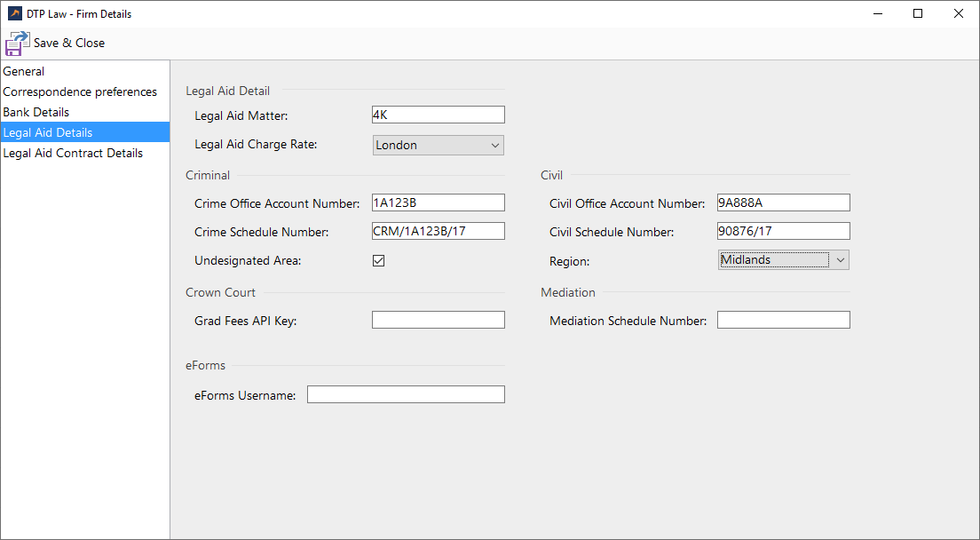Select the Civil Schedule Number field
The width and height of the screenshot is (980, 540).
(783, 231)
